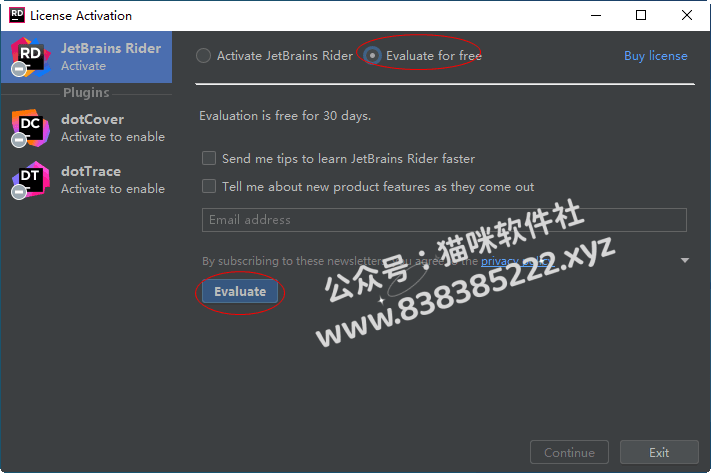Screen dimensions: 711x473
Task: Click the dotTrace plugin icon
Action: point(30,180)
